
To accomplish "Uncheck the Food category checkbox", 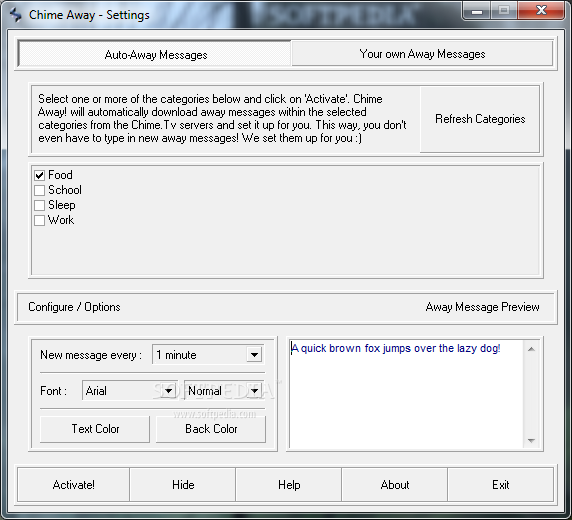I will coord(39,175).
